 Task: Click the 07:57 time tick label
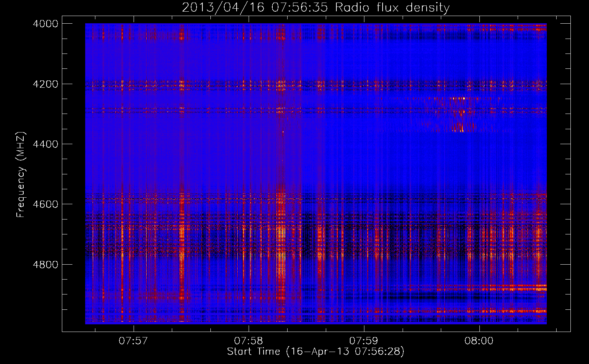point(133,341)
